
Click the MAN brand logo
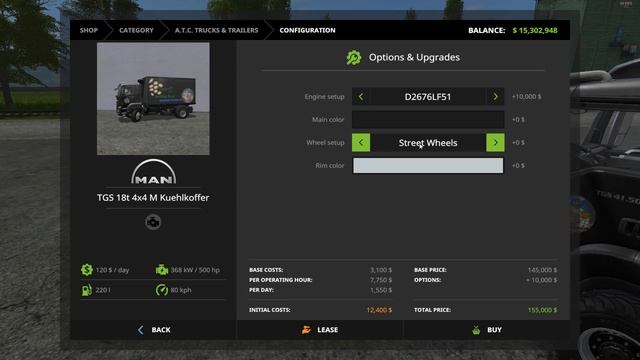(x=153, y=172)
